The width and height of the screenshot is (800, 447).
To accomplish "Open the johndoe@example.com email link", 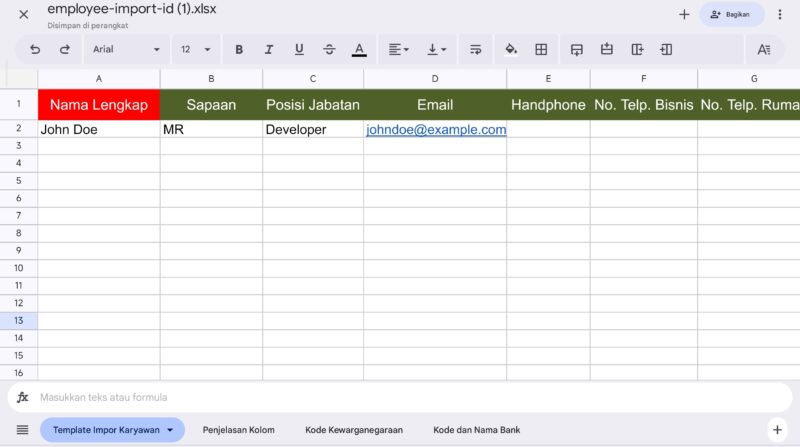I will click(x=436, y=129).
